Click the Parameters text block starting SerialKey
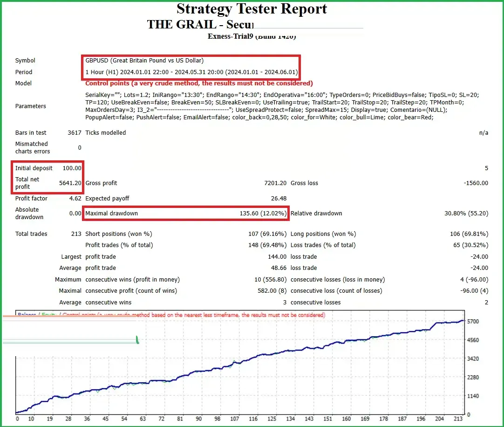The image size is (504, 427). tap(282, 106)
